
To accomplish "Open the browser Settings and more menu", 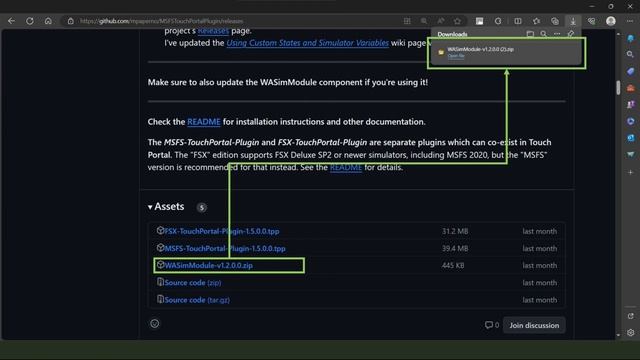I will [x=630, y=21].
